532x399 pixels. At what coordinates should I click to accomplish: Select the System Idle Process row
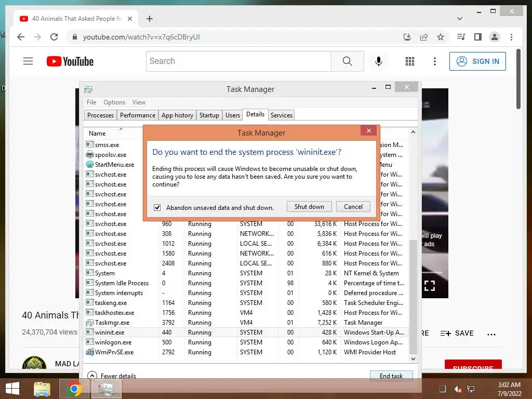(247, 283)
